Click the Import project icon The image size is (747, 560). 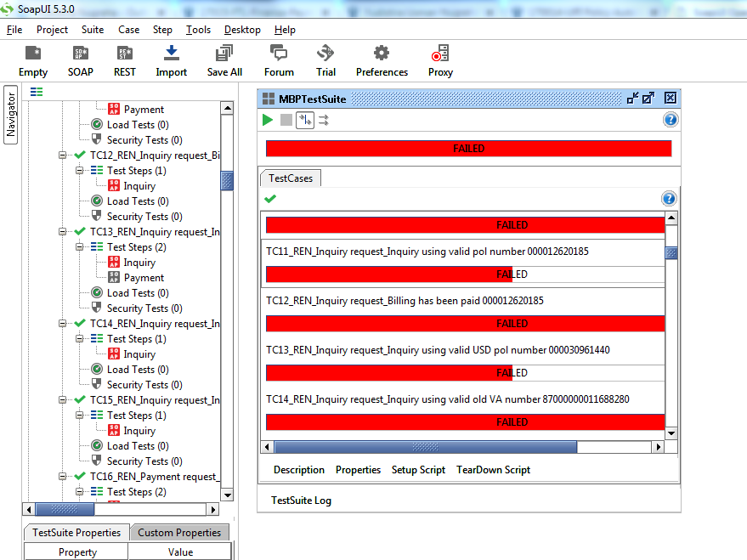click(171, 54)
